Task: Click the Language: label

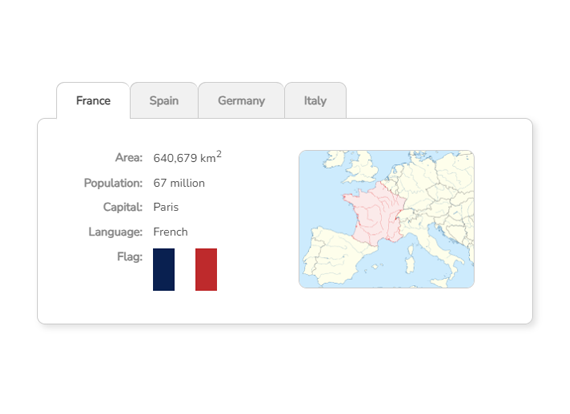Action: 115,232
